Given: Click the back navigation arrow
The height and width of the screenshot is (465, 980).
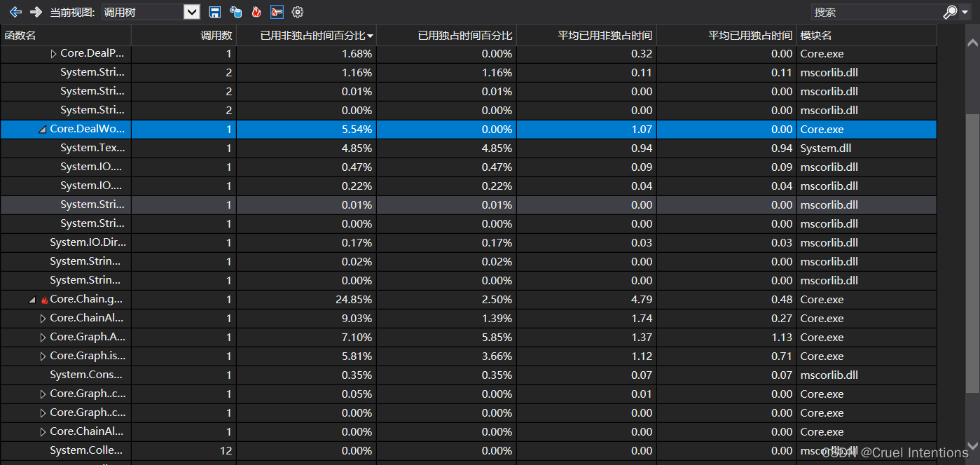Looking at the screenshot, I should pos(15,12).
